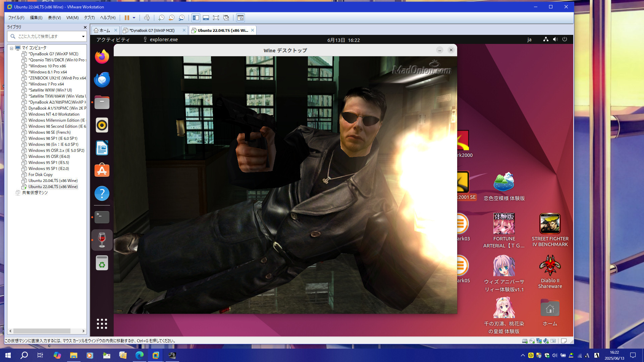644x362 pixels.
Task: Click VMware network adapter status icon
Action: click(539, 341)
